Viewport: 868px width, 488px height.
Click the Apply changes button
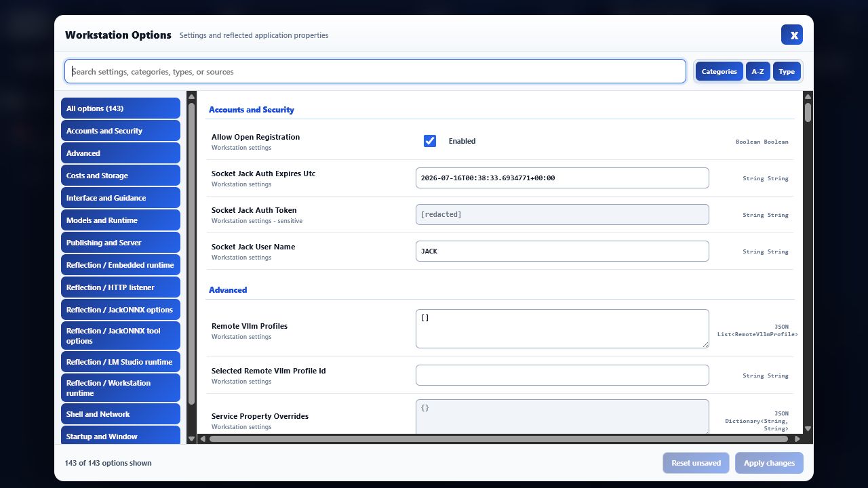769,463
